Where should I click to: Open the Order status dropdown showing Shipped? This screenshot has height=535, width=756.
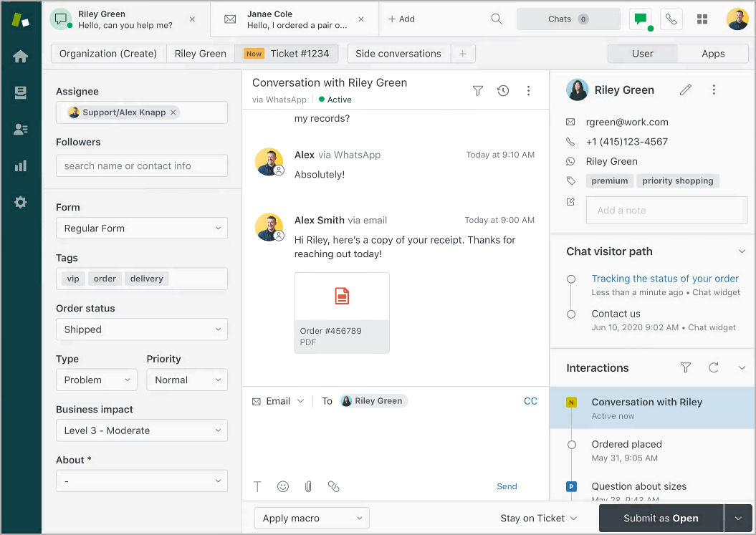(x=141, y=329)
